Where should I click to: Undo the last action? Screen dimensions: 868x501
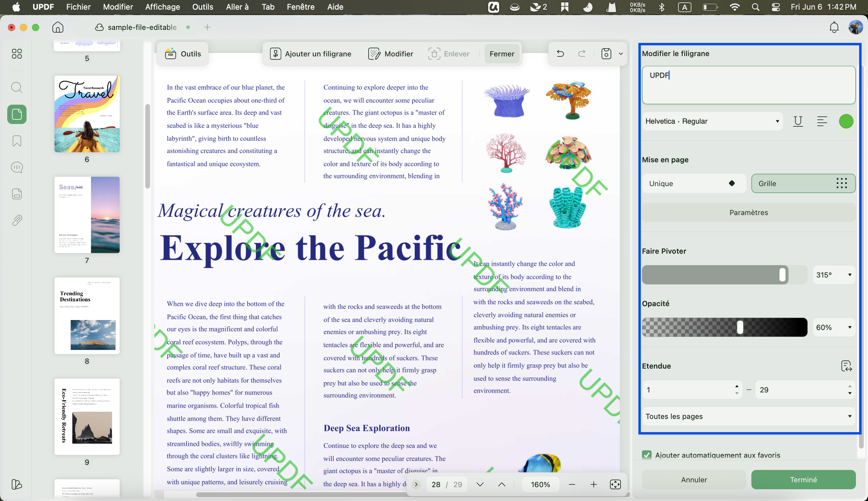(560, 54)
